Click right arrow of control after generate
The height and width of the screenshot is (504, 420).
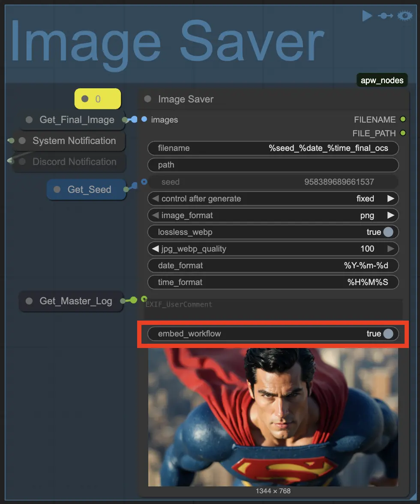390,198
